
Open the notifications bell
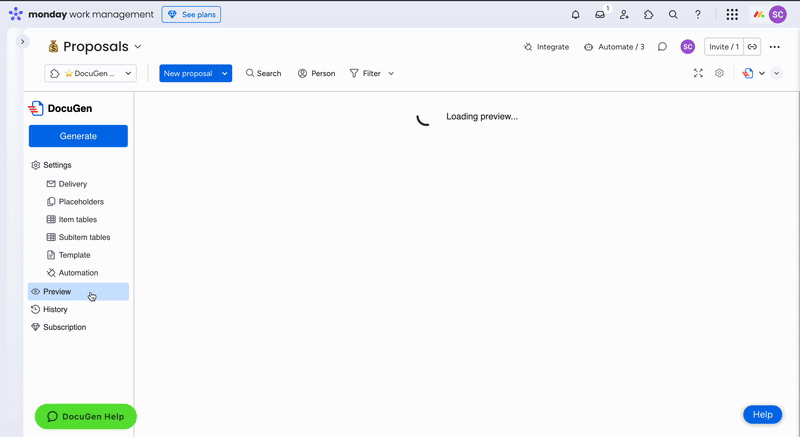(x=576, y=15)
